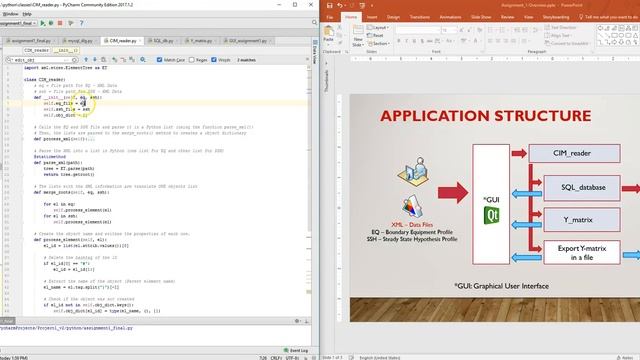The height and width of the screenshot is (360, 640).
Task: Select the Y_matrix box on the slide
Action: pos(582,220)
